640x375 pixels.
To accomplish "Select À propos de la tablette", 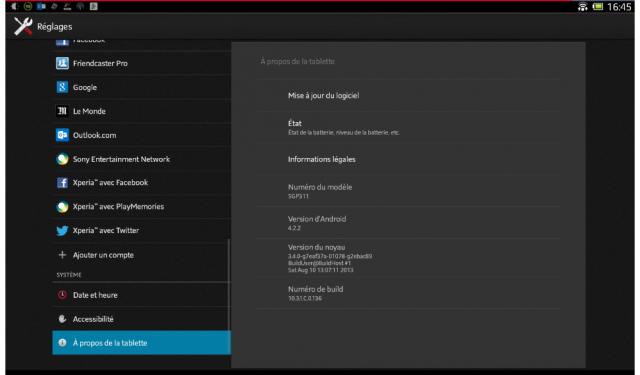I will pyautogui.click(x=141, y=343).
